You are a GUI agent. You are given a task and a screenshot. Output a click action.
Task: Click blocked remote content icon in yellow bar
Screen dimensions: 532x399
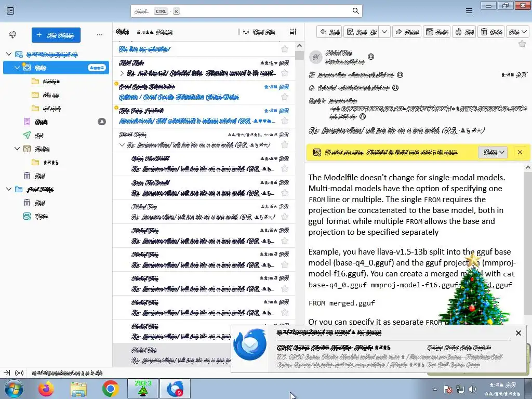[317, 152]
